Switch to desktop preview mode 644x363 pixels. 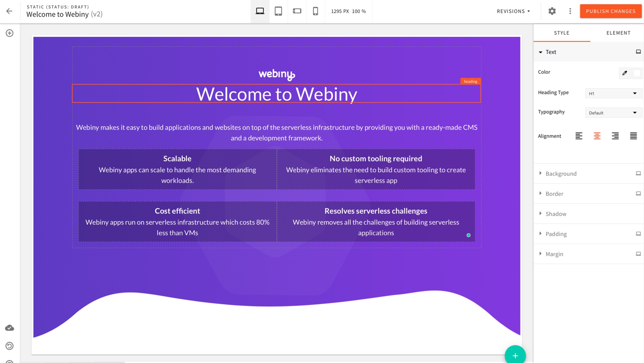(x=260, y=11)
